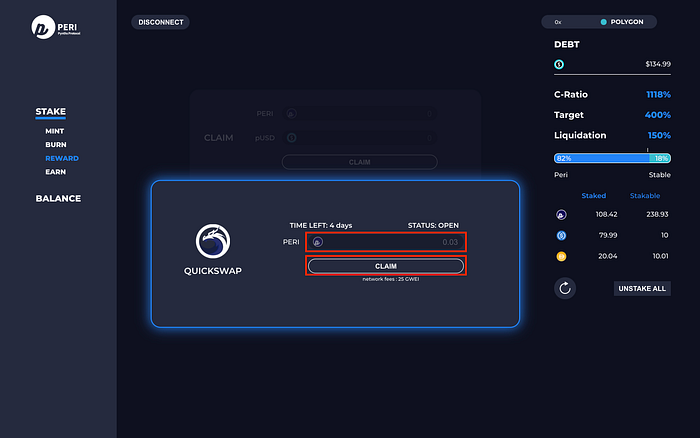This screenshot has width=700, height=438.
Task: Select the PERI token icon in staked list
Action: [560, 214]
